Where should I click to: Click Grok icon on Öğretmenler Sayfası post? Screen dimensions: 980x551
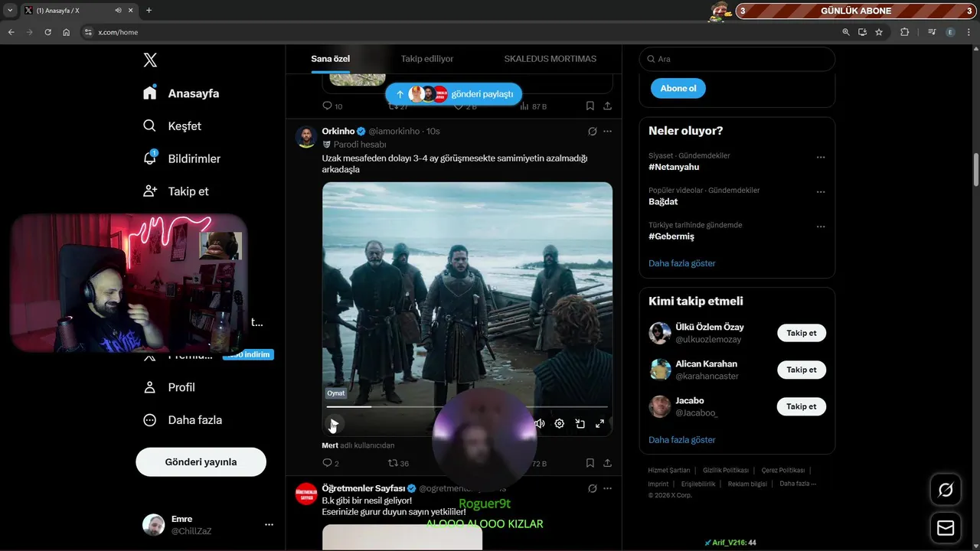click(592, 488)
